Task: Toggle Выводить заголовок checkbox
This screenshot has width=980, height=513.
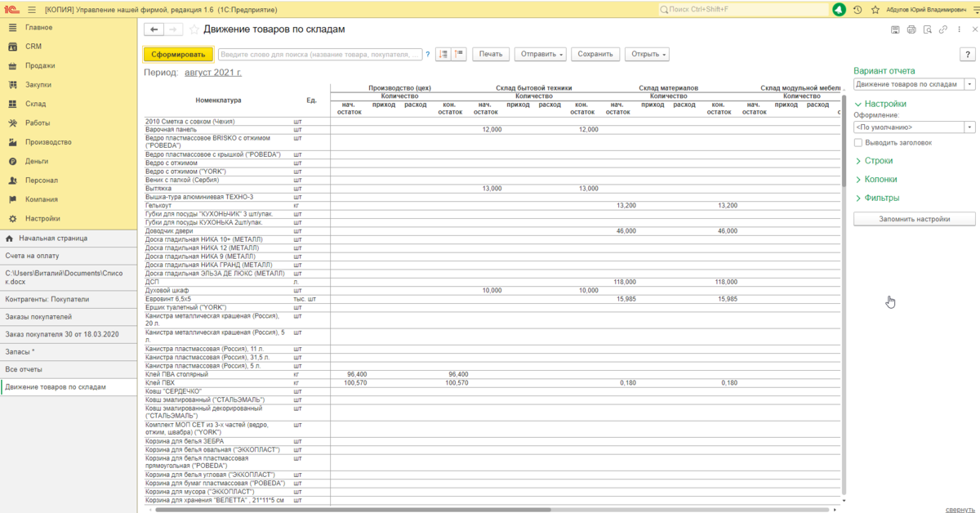Action: pos(858,142)
